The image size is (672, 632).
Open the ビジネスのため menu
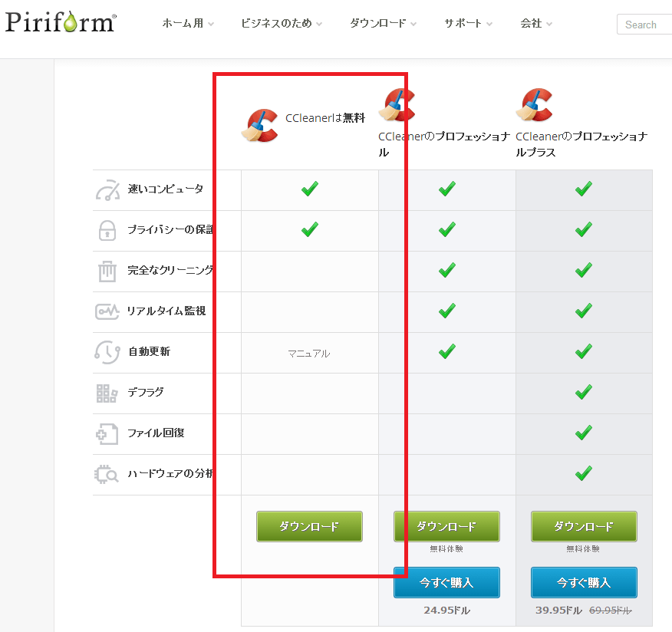coord(276,24)
